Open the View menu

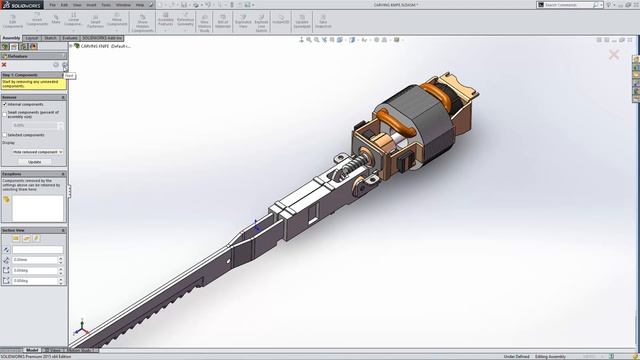tap(77, 5)
